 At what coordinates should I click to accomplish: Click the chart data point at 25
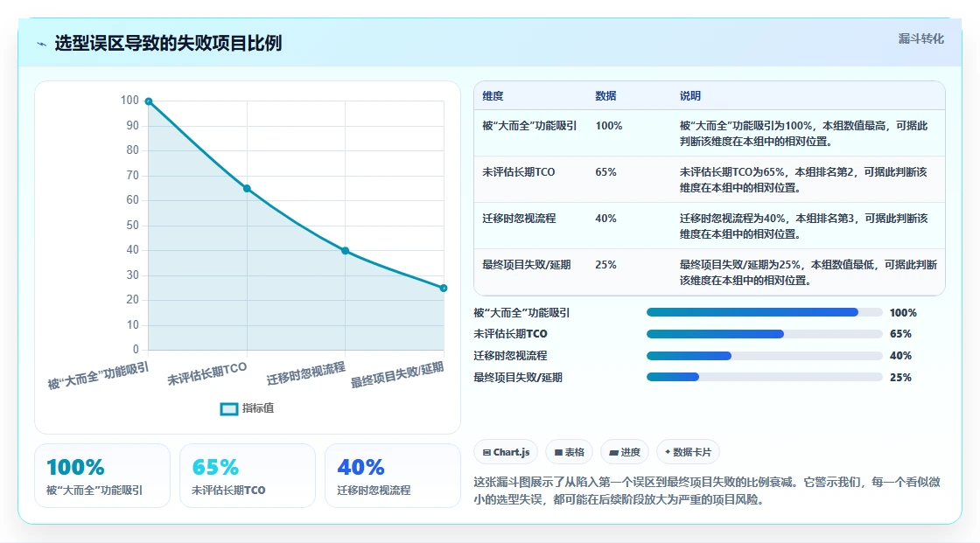coord(443,288)
